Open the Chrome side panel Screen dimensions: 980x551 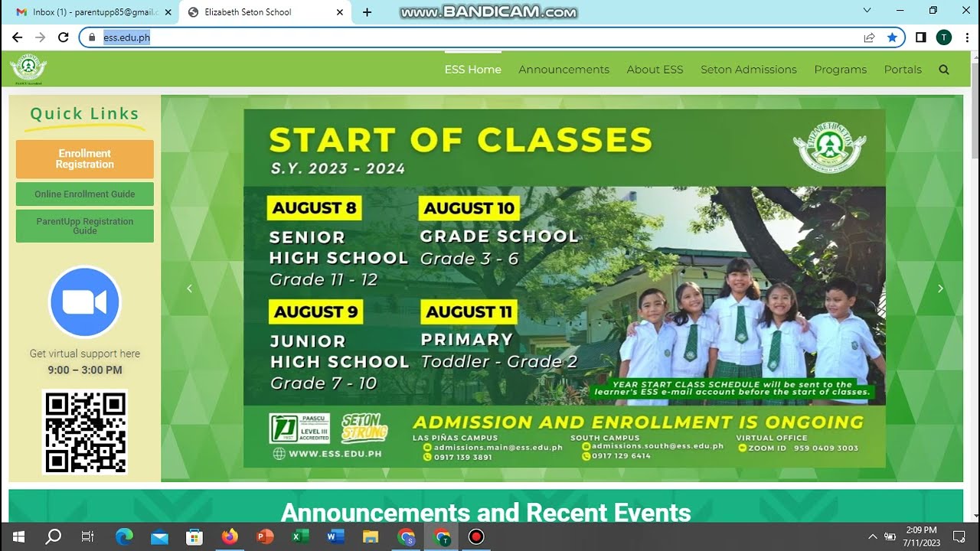pos(921,37)
